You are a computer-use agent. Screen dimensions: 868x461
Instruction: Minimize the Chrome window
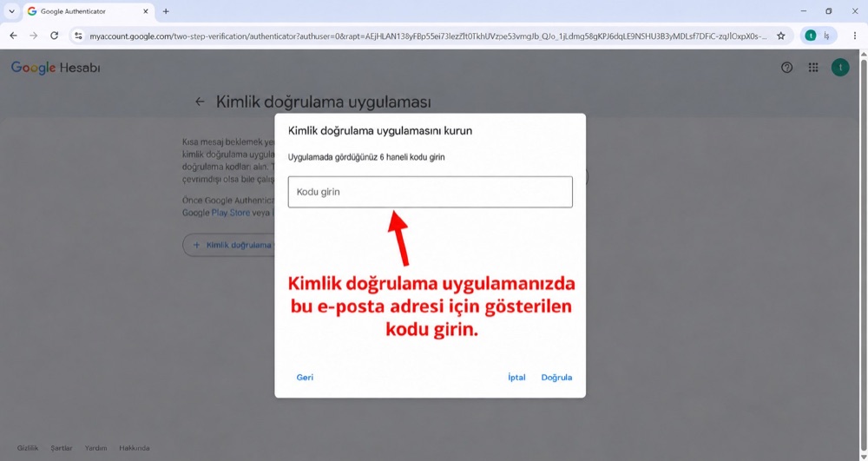coord(803,11)
